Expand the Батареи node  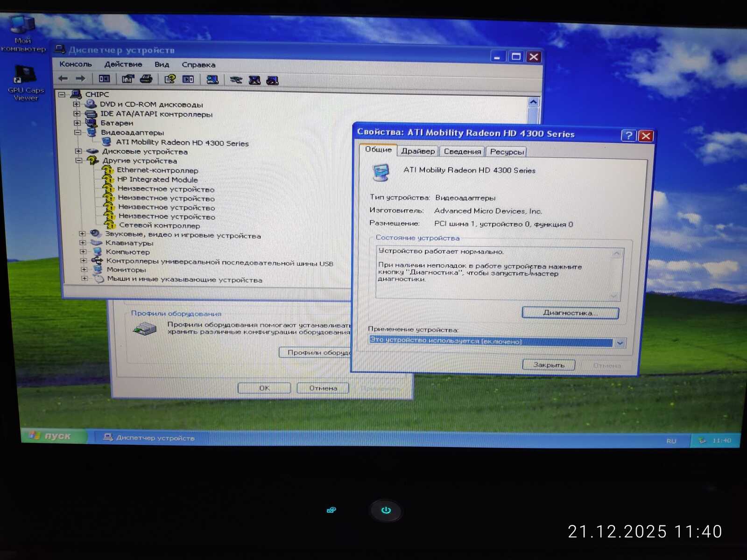[x=78, y=123]
